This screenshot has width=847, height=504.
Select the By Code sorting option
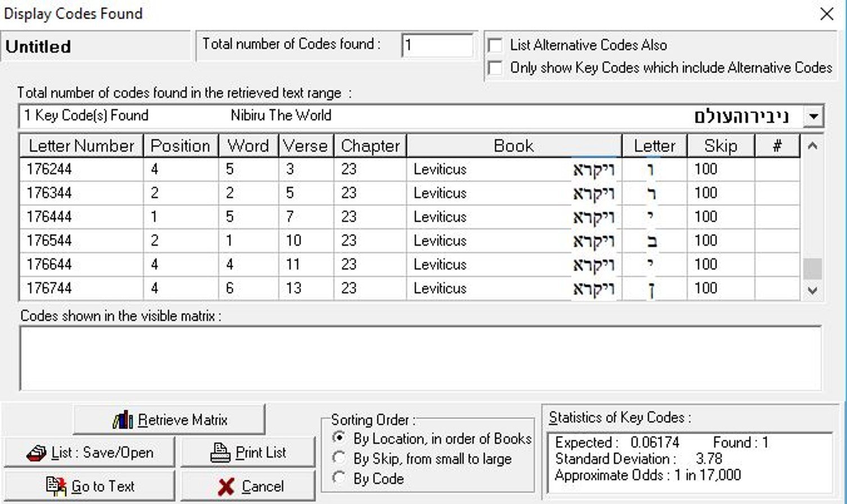point(339,478)
